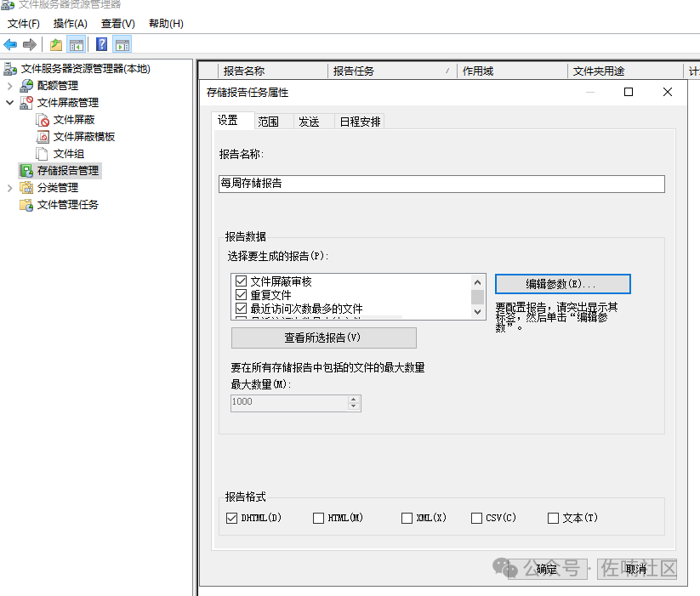Enable the 文本(T) format checkbox

tap(553, 518)
